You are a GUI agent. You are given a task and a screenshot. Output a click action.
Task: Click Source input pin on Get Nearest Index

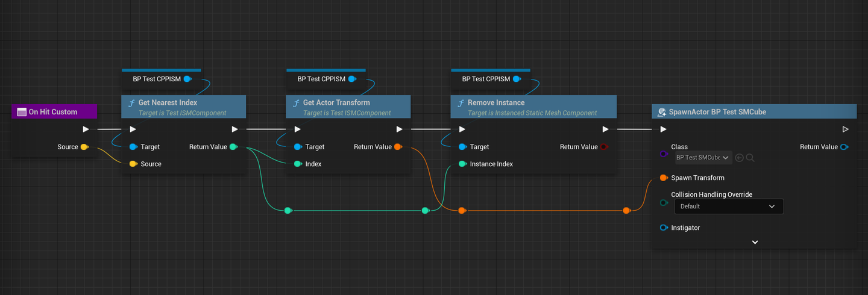133,164
